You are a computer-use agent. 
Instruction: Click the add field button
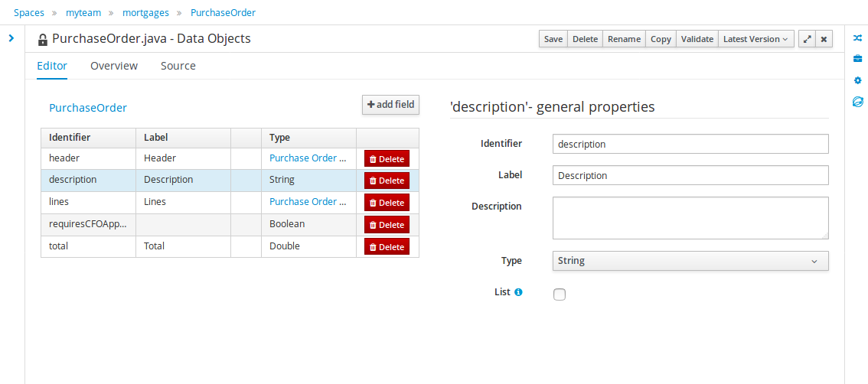390,105
